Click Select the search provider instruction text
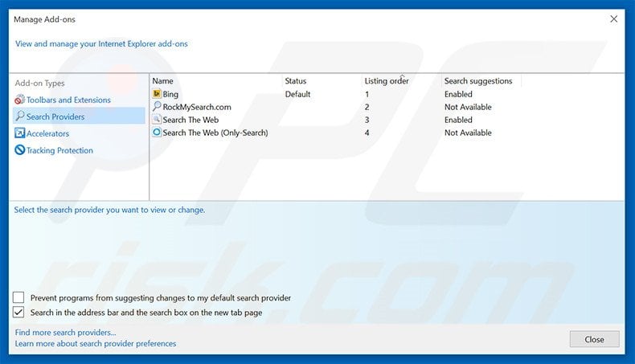 (109, 210)
